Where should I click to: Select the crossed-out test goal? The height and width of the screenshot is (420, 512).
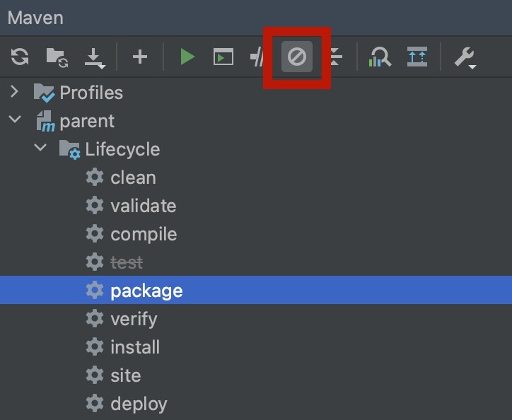pos(127,262)
